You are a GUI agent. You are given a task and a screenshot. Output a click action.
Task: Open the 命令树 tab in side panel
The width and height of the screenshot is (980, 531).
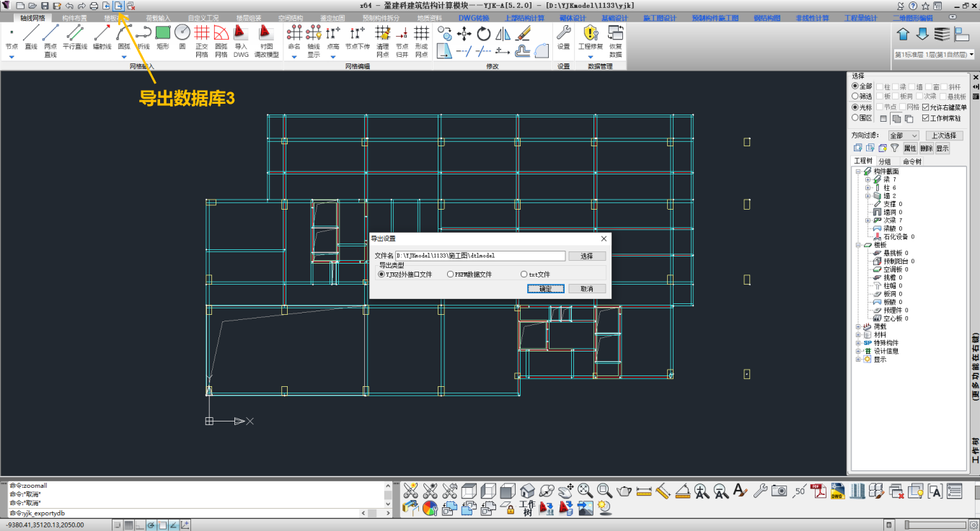[x=911, y=161]
